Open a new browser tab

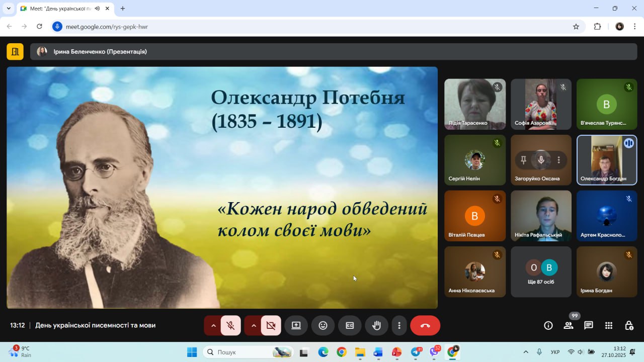tap(123, 9)
